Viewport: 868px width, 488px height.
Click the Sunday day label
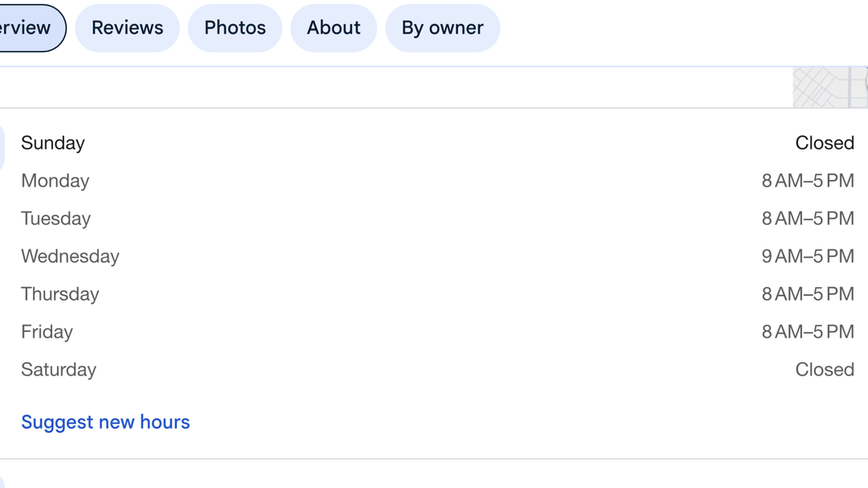(x=53, y=143)
